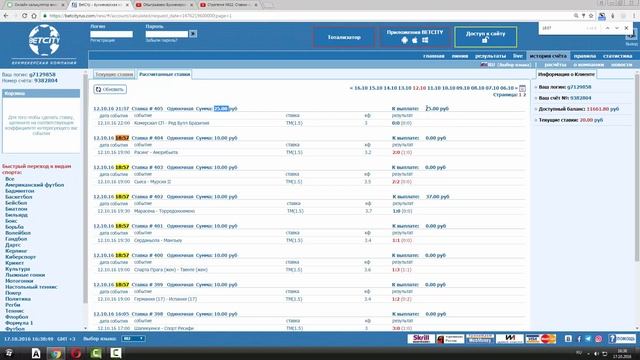Open the red Opera taskbar icon

pos(76,353)
